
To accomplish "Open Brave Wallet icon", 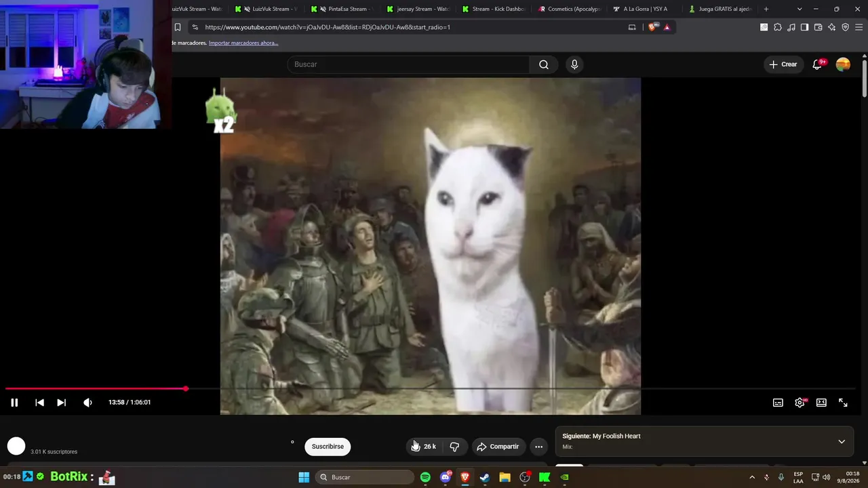I will (818, 27).
